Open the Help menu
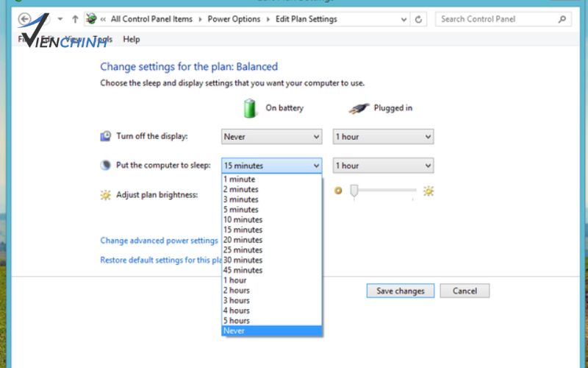588x368 pixels. tap(132, 39)
